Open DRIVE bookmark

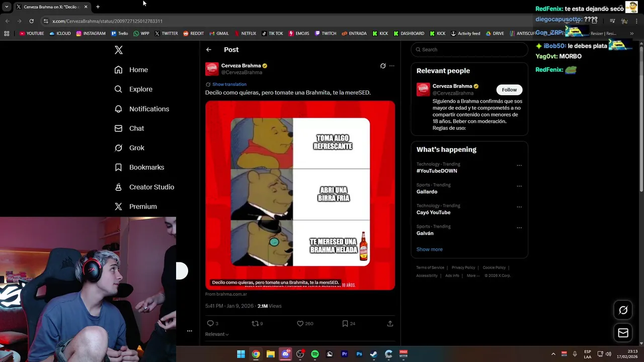495,34
